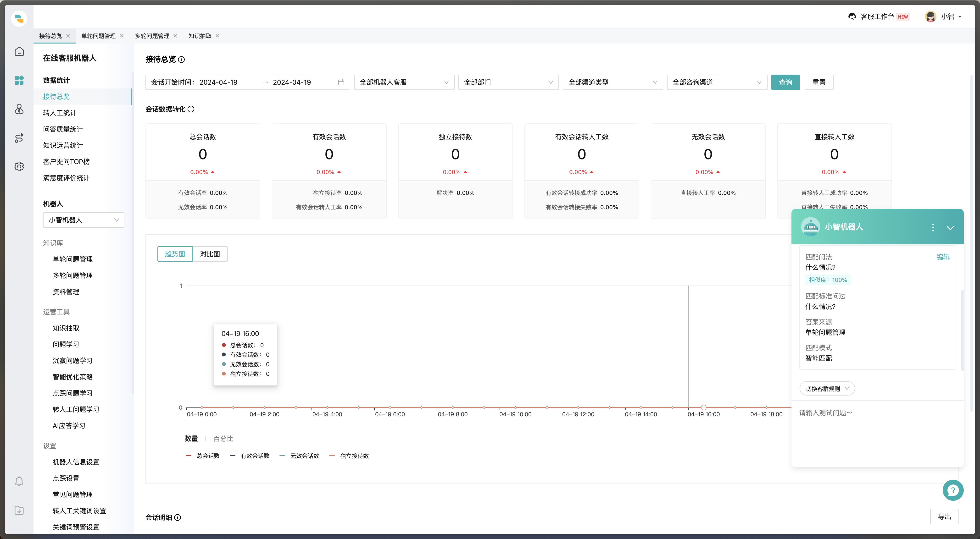Open 智能优化策略 in sidebar
The height and width of the screenshot is (539, 980).
coord(73,377)
